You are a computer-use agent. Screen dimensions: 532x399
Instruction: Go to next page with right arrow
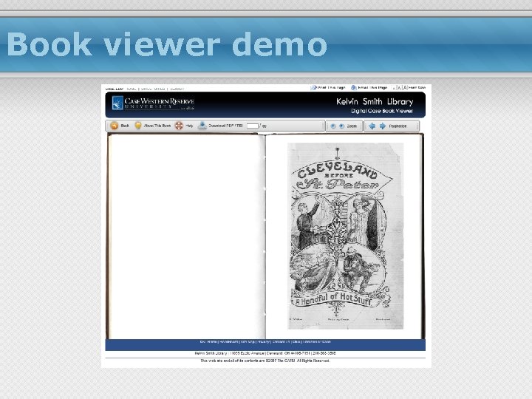coord(383,126)
